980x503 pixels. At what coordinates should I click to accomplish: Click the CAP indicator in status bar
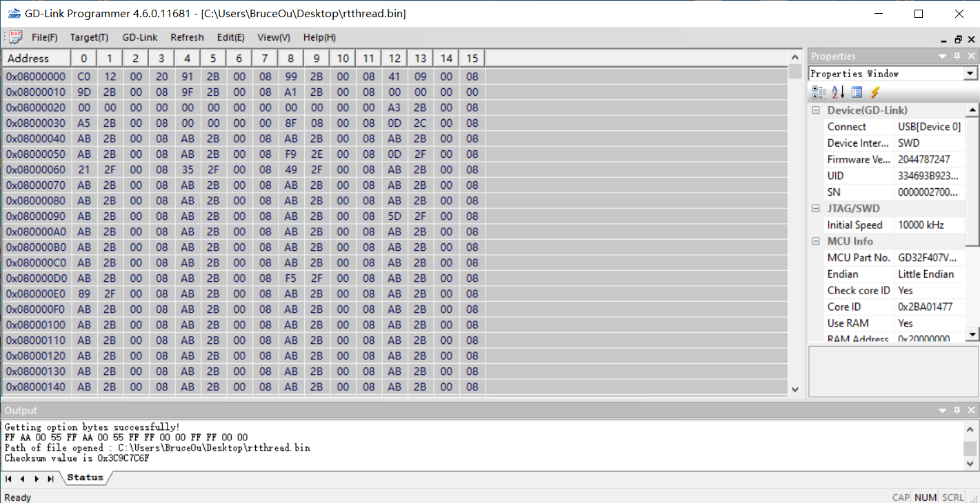pyautogui.click(x=901, y=497)
